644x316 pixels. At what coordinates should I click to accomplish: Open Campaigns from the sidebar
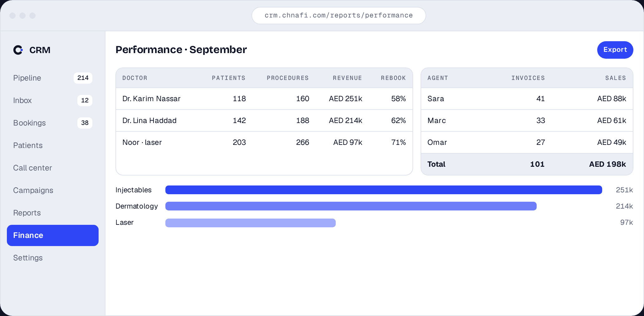tap(52, 190)
